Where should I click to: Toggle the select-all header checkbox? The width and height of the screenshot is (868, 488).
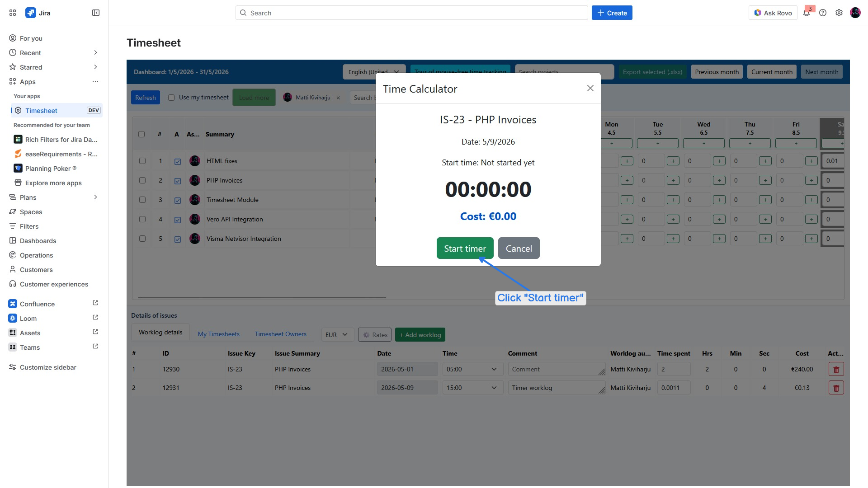point(142,134)
